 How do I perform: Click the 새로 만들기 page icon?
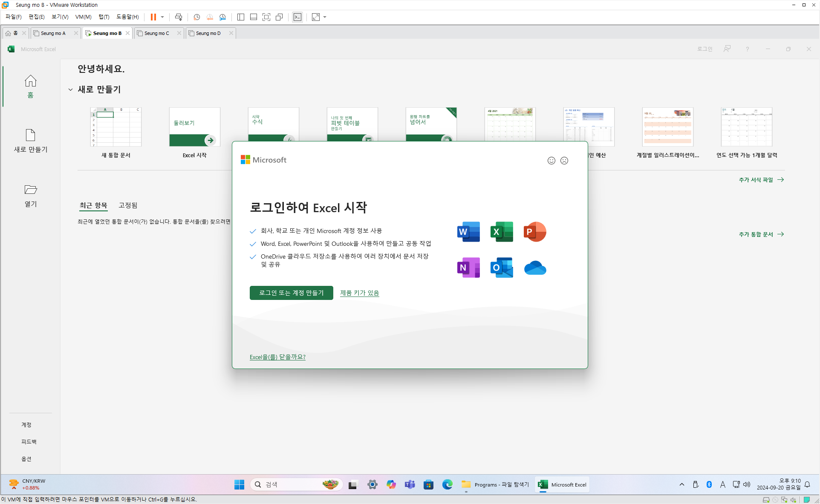click(31, 135)
